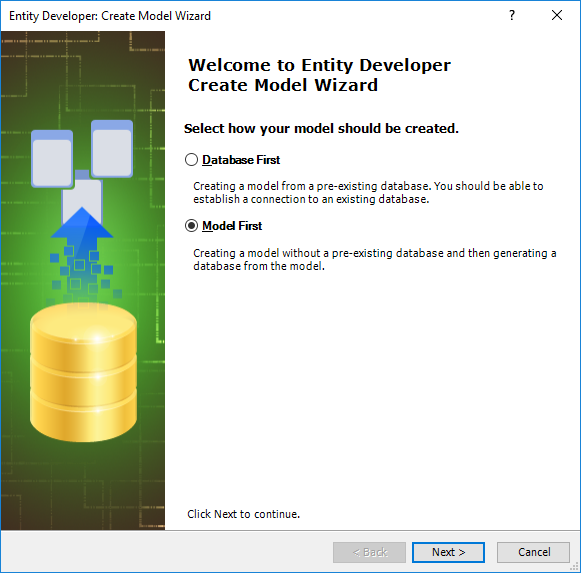Click the Cancel button
581x573 pixels.
point(533,552)
